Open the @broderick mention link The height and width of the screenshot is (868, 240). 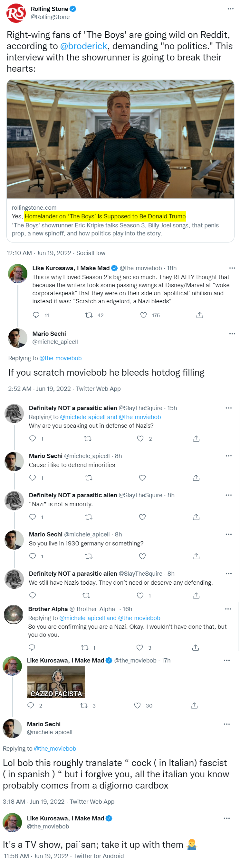point(83,46)
